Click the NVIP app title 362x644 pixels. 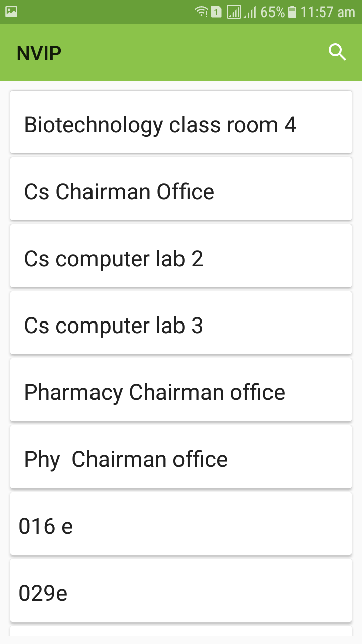(x=39, y=53)
